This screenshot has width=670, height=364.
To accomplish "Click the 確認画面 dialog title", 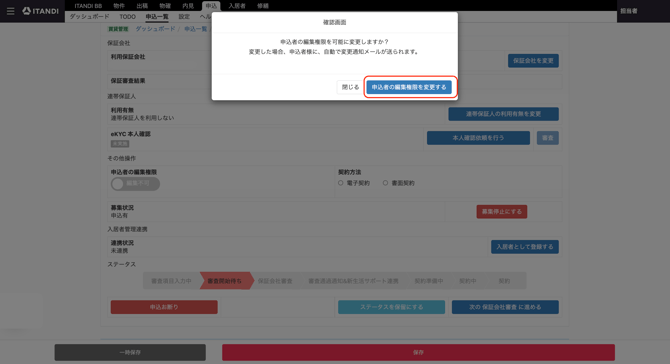I will [x=335, y=22].
